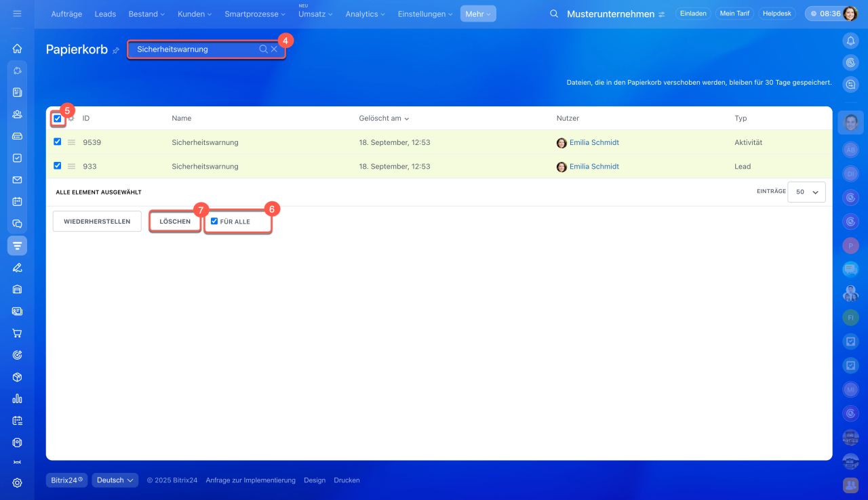Viewport: 868px width, 500px height.
Task: Click the shopping cart sidebar icon
Action: 17,333
